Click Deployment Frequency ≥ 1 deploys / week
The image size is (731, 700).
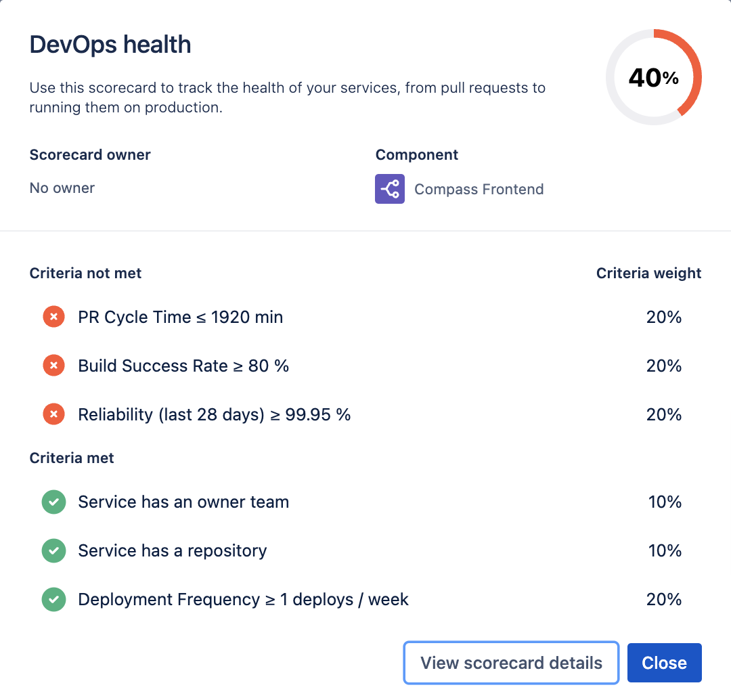coord(243,599)
